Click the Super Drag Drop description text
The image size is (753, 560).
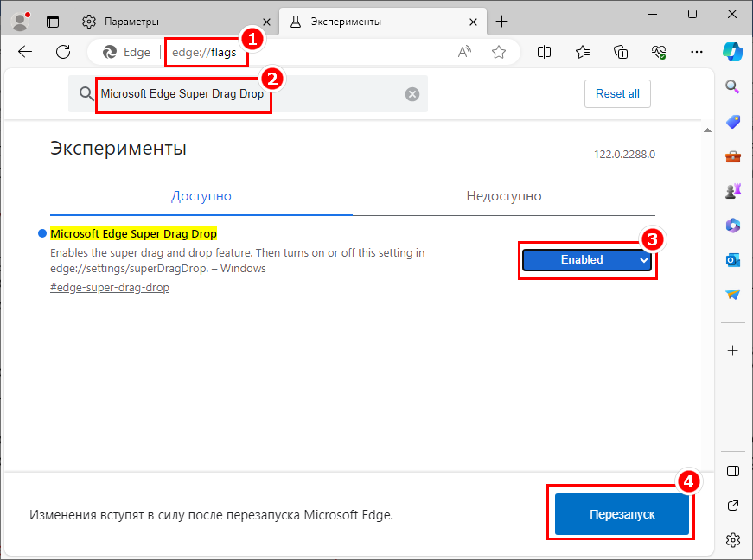coord(237,260)
